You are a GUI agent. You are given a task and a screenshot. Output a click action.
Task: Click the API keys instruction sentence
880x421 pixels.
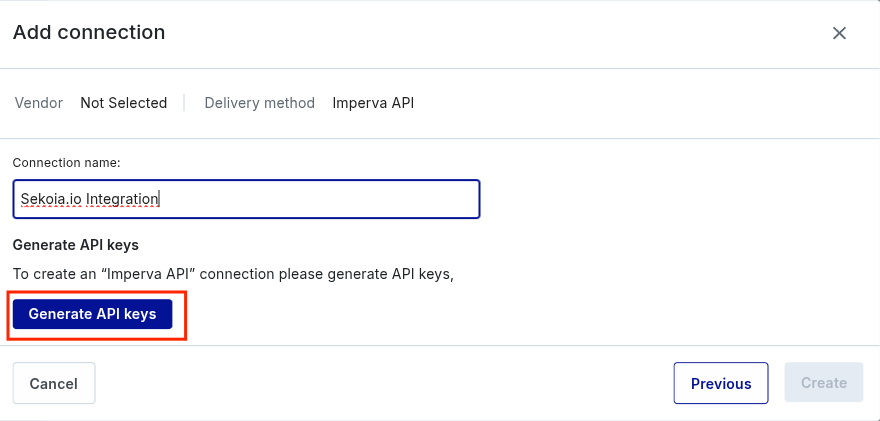pyautogui.click(x=233, y=273)
